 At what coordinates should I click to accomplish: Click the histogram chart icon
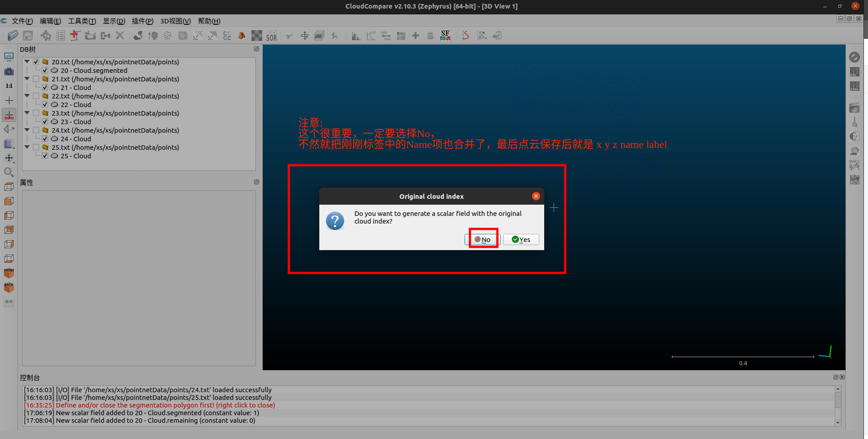(x=356, y=36)
